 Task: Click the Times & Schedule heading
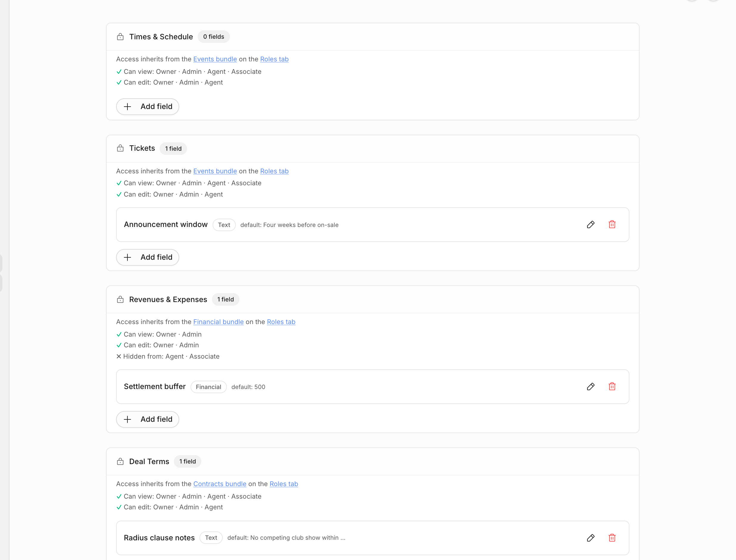pyautogui.click(x=161, y=37)
